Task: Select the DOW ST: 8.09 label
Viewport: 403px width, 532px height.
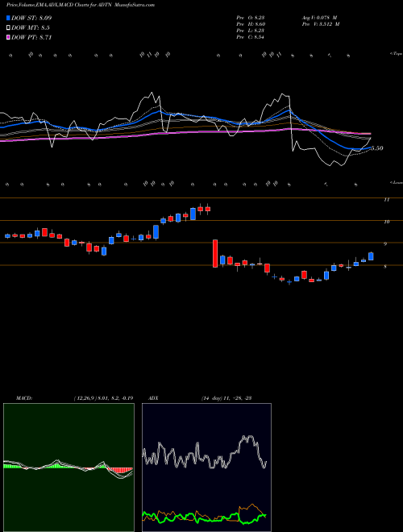Action: (31, 18)
